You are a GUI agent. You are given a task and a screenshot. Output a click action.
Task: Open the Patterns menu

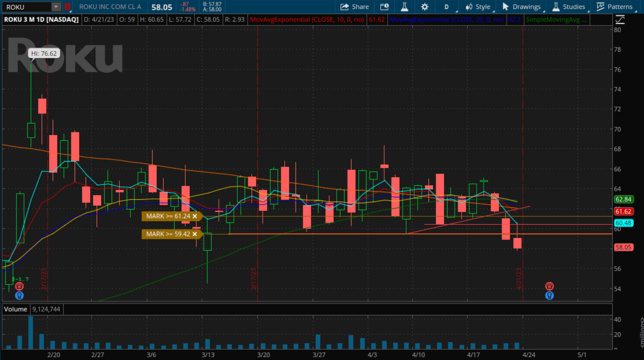click(x=615, y=7)
